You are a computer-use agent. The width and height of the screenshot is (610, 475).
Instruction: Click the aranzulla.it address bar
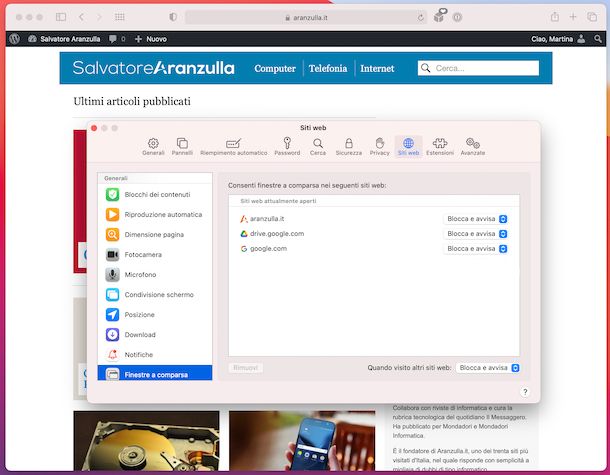[x=306, y=18]
